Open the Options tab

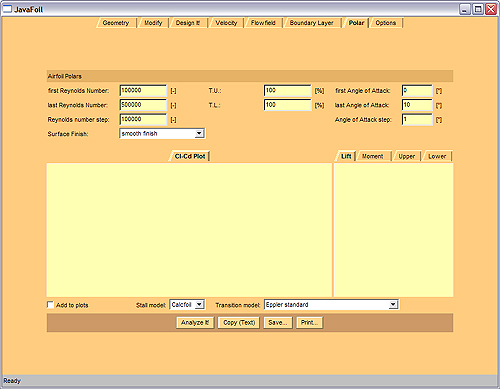point(386,23)
